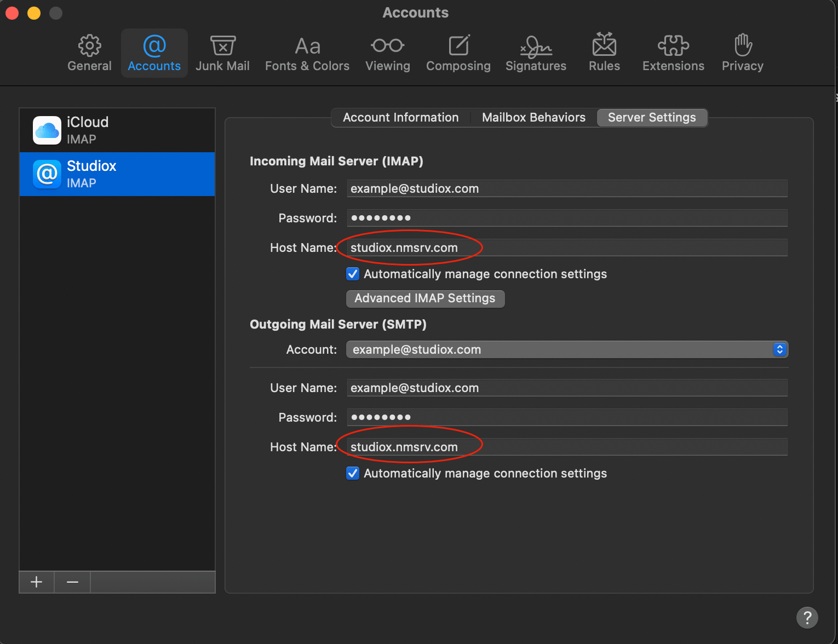Open the Signatures preferences pane
Screen dimensions: 838x644
(x=536, y=53)
